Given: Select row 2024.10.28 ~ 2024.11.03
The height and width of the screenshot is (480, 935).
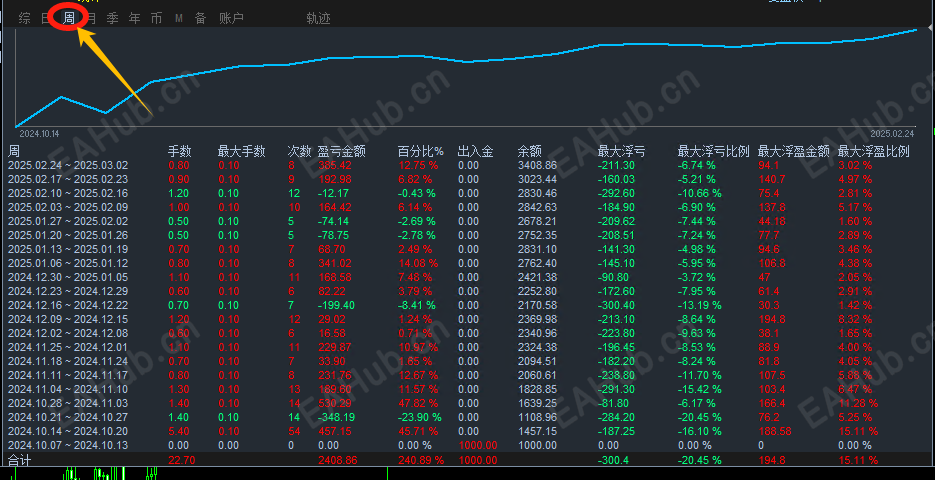Looking at the screenshot, I should click(468, 403).
